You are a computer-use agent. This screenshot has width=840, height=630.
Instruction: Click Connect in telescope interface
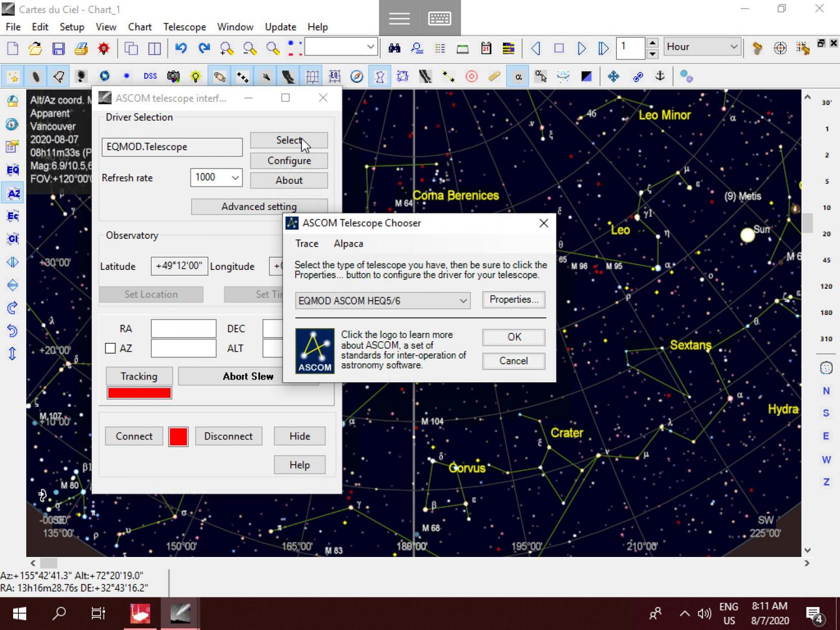click(134, 436)
